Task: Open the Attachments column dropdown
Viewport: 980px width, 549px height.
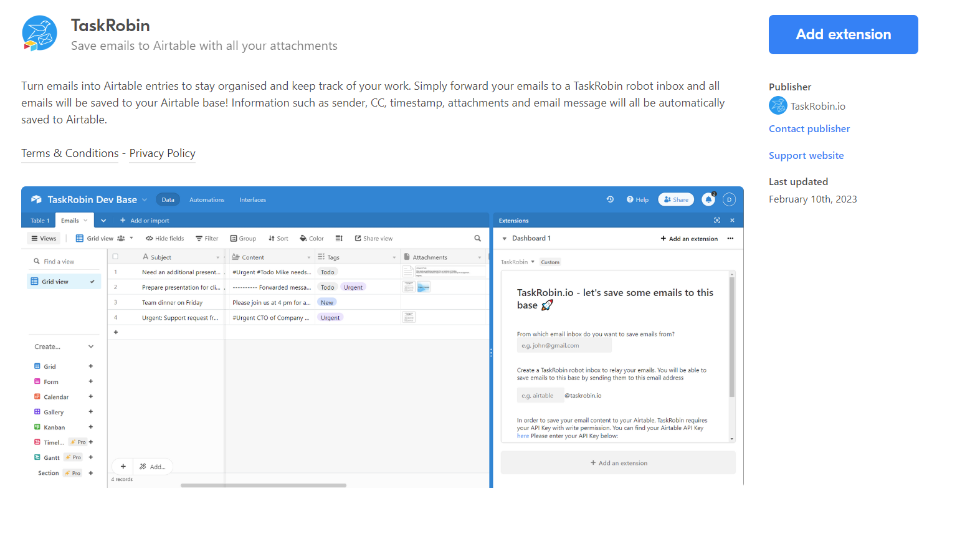Action: (x=480, y=257)
